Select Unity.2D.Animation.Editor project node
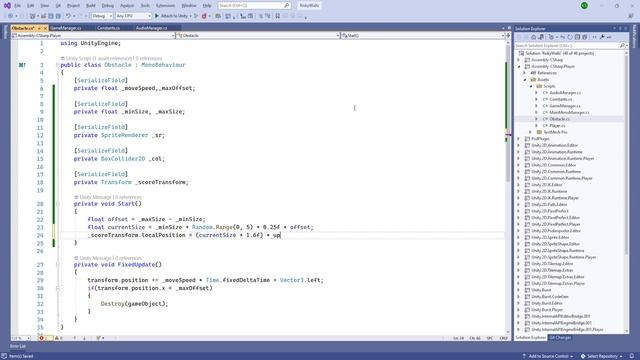 [555, 145]
